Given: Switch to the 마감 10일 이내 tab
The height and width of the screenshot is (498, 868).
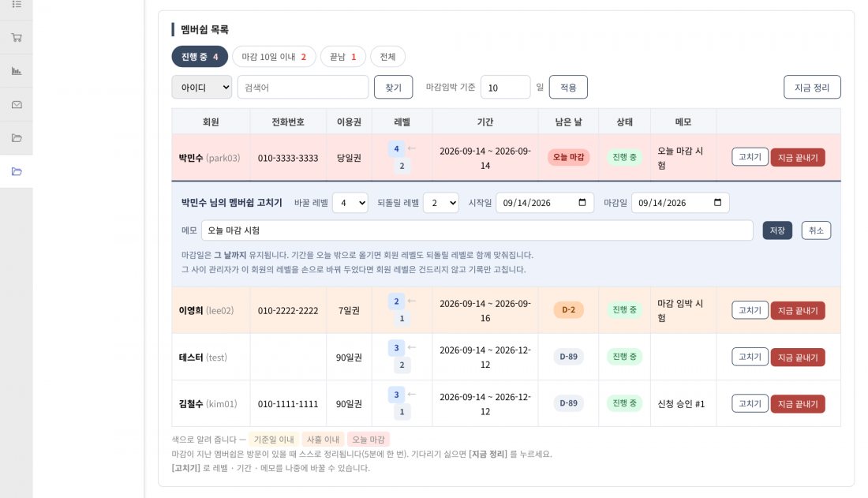Looking at the screenshot, I should [x=274, y=57].
